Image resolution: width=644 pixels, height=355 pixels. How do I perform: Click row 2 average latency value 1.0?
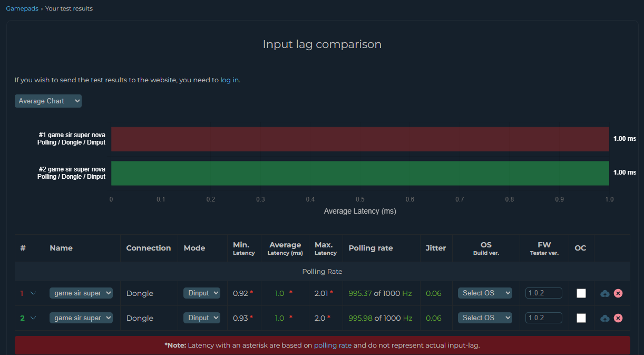[279, 318]
